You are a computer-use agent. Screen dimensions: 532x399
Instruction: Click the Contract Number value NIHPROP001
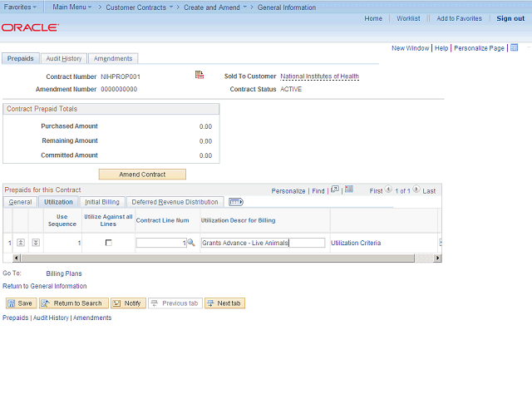[121, 76]
